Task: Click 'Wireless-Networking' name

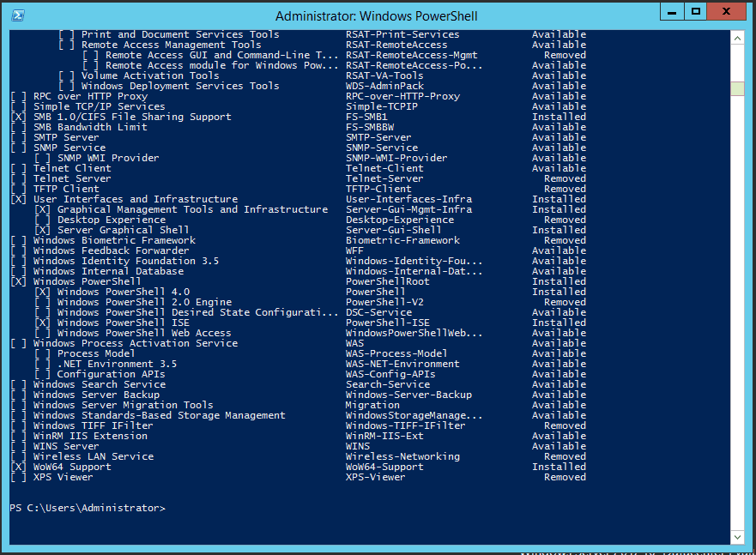Action: pos(402,456)
